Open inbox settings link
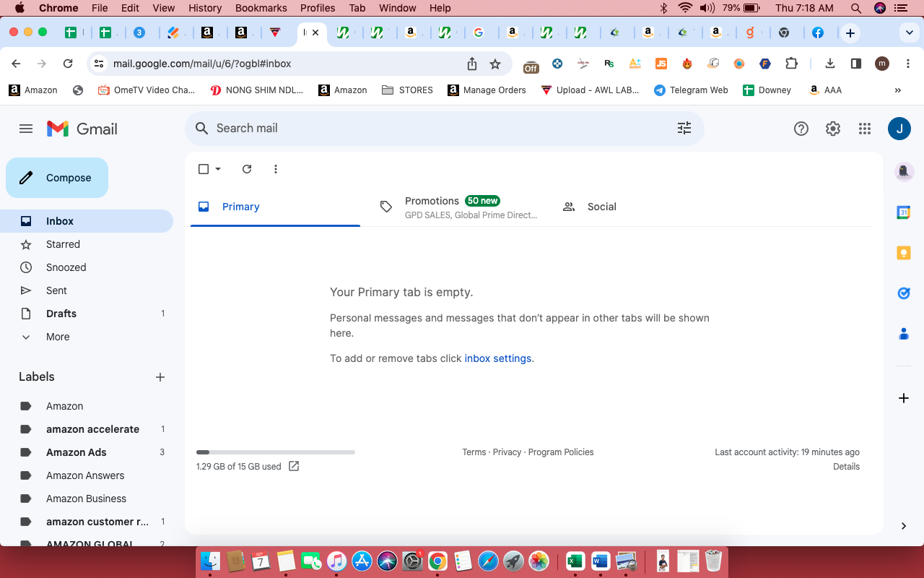Viewport: 924px width, 578px height. (x=498, y=358)
